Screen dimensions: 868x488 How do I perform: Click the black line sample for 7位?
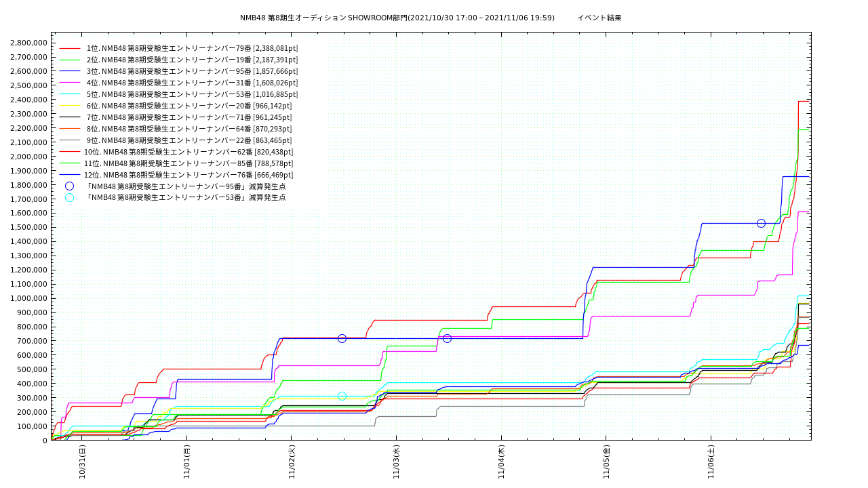click(69, 118)
